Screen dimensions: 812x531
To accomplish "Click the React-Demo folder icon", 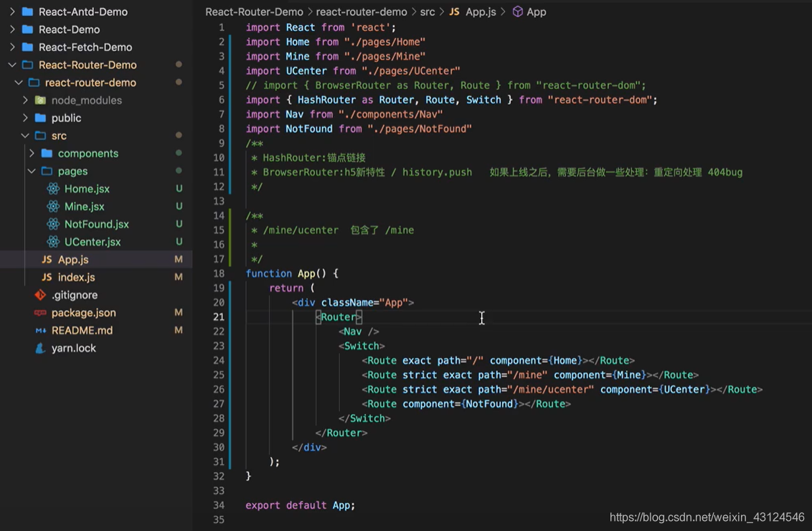I will click(28, 29).
